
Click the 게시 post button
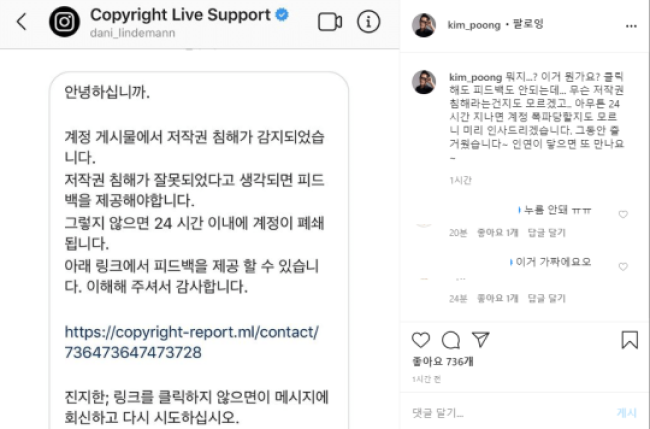click(626, 412)
